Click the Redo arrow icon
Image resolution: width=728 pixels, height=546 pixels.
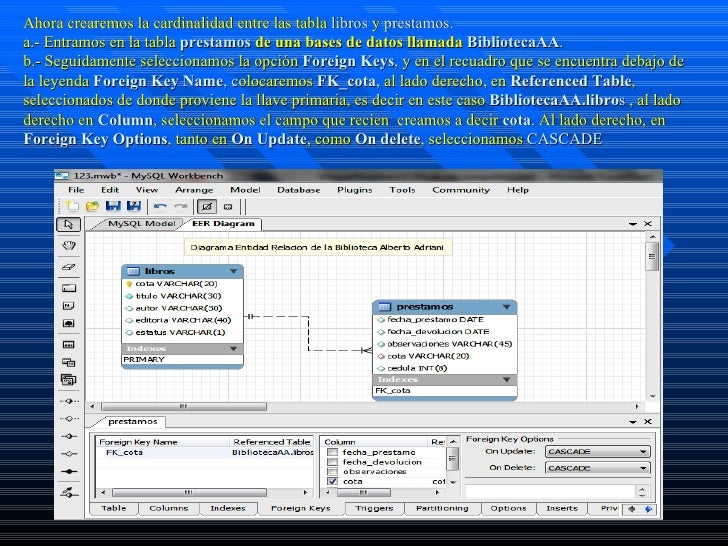point(181,206)
